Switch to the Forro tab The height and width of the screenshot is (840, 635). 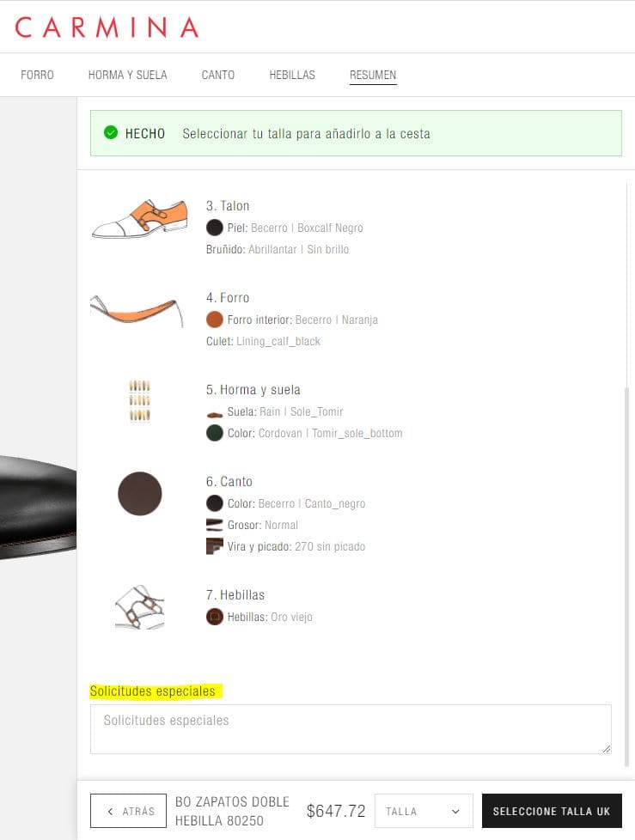pos(37,75)
